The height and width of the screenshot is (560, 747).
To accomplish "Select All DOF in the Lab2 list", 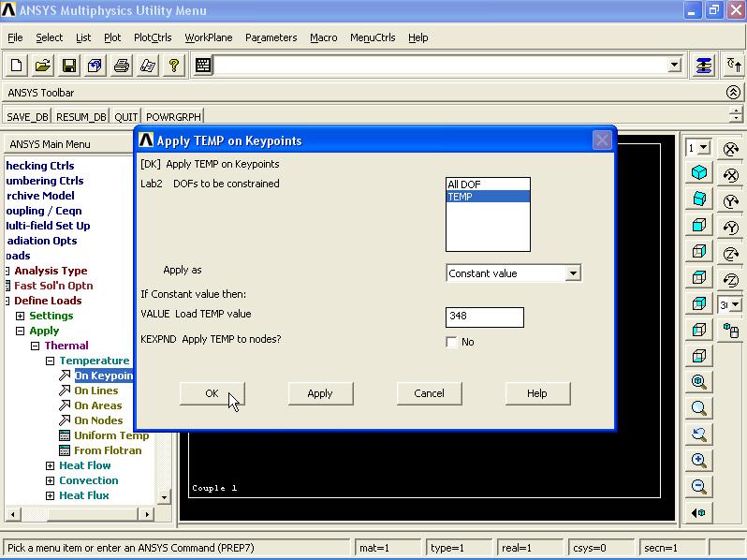I will pos(488,184).
